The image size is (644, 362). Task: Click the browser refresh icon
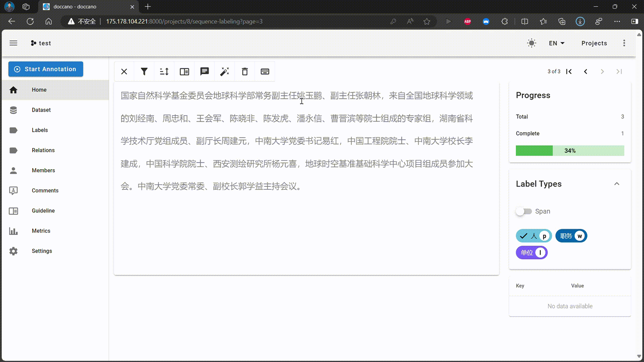(x=30, y=21)
